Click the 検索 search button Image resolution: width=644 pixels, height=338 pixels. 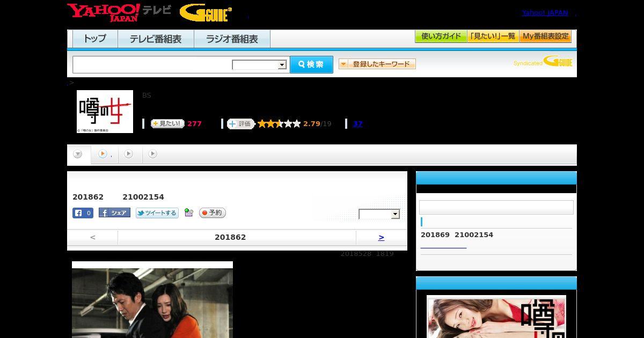311,64
